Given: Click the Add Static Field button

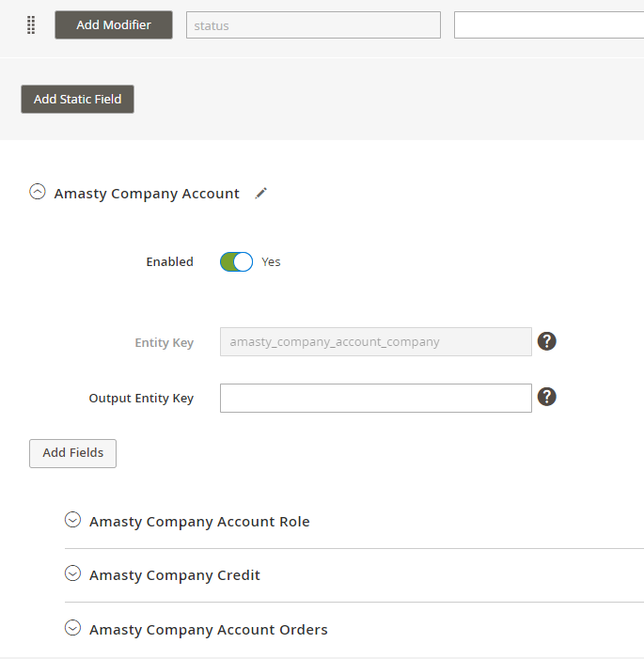Looking at the screenshot, I should (77, 100).
